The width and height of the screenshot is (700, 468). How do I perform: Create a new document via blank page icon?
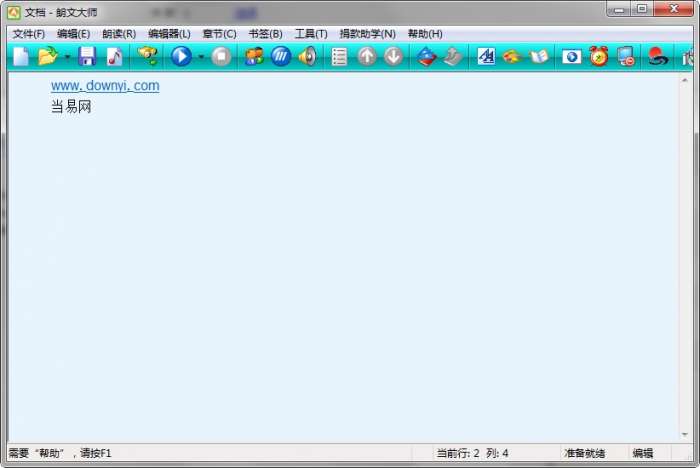[21, 57]
